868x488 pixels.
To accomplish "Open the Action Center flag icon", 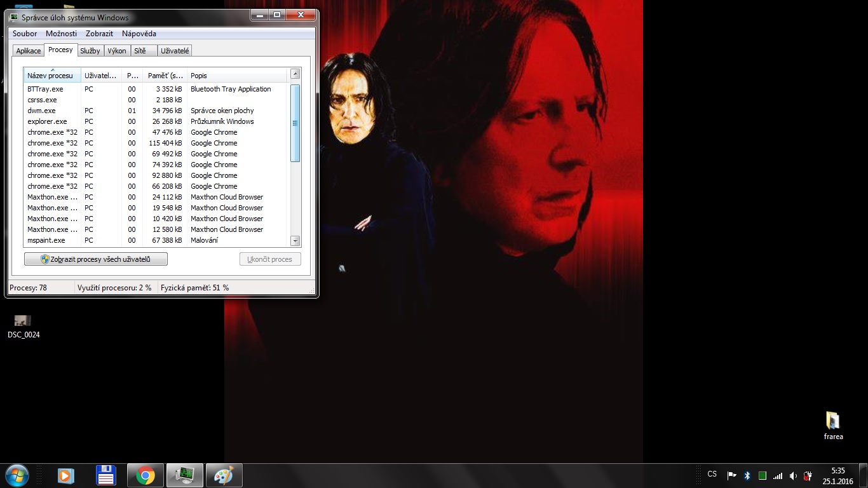I will (x=731, y=475).
